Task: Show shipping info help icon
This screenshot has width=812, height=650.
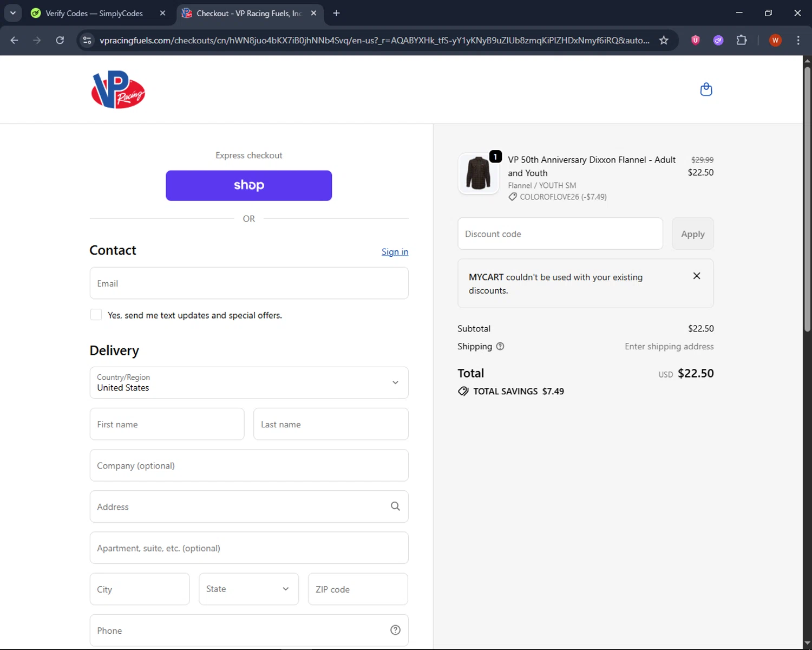Action: (500, 347)
